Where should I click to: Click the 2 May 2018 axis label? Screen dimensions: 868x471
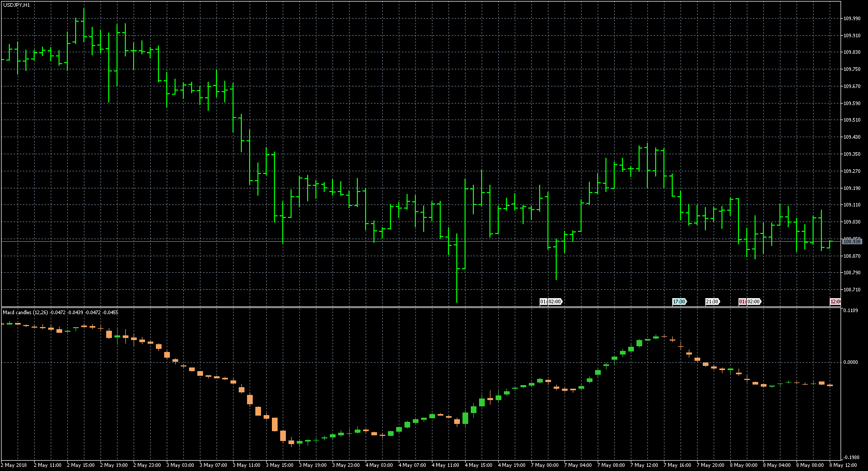pos(15,465)
